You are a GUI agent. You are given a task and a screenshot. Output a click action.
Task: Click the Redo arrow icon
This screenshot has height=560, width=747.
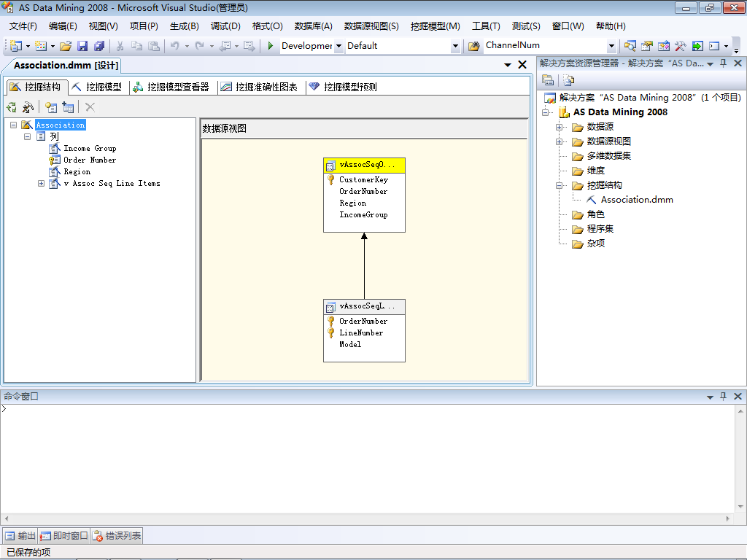coord(200,46)
